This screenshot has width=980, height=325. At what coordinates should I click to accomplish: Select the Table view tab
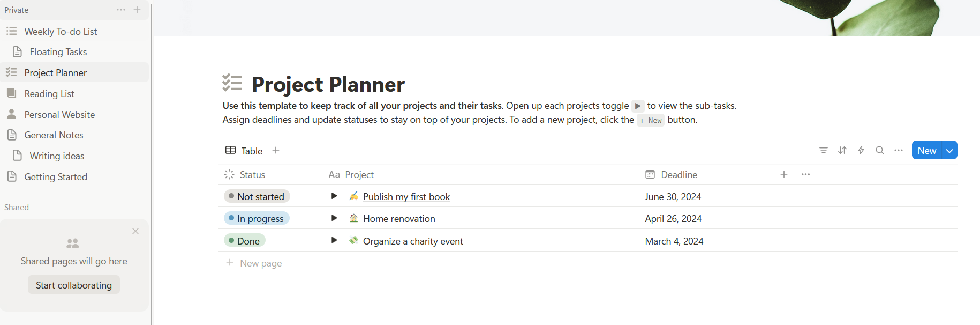coord(244,151)
